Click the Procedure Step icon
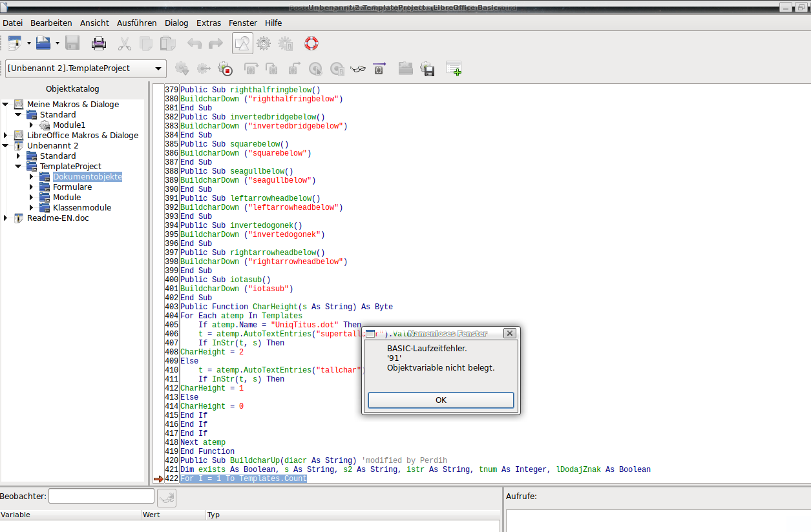Image resolution: width=811 pixels, height=532 pixels. click(251, 68)
